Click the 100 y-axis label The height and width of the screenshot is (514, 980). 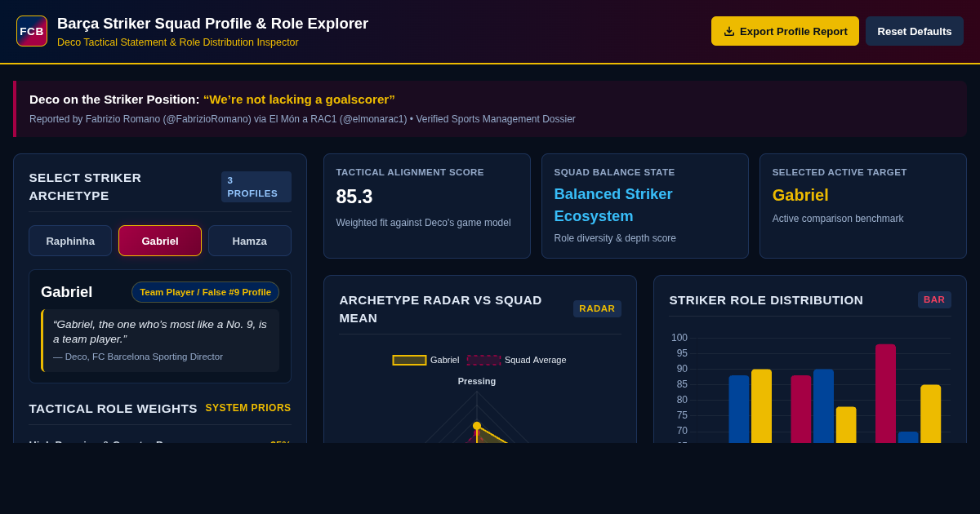point(679,338)
